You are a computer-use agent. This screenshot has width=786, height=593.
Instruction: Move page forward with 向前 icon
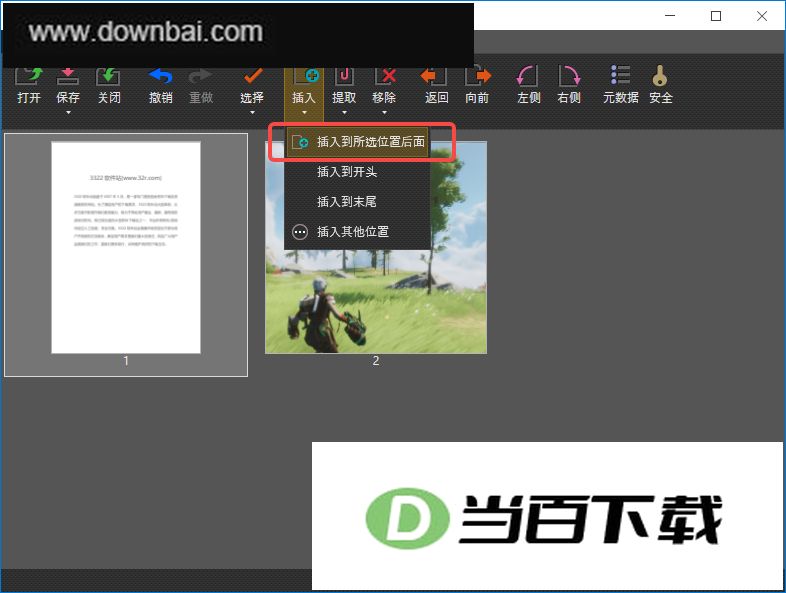pos(478,77)
